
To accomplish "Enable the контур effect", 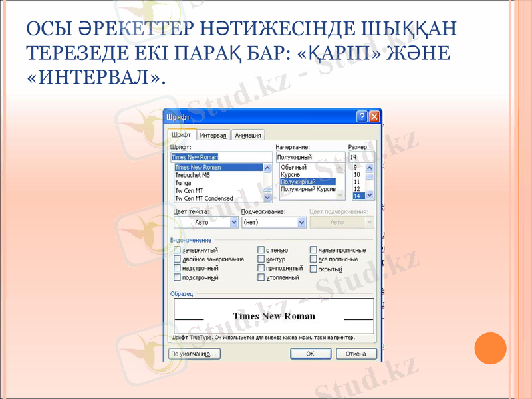I will click(262, 259).
